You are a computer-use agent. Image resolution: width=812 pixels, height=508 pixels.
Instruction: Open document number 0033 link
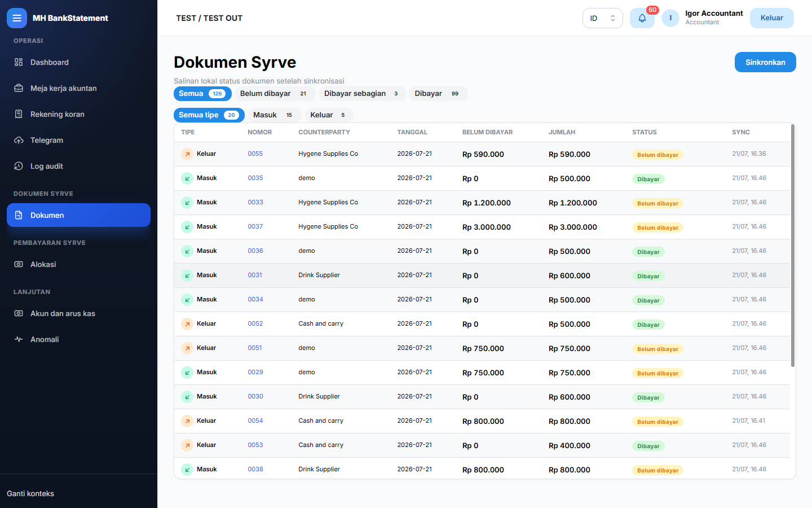click(255, 202)
